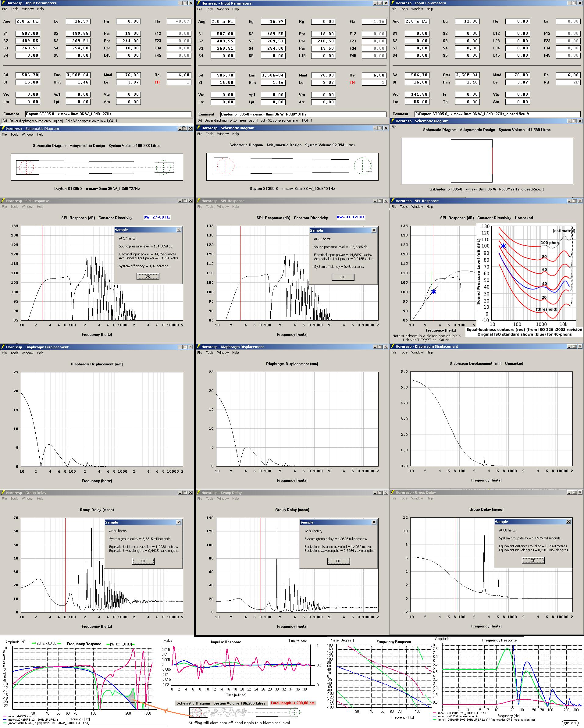Open Help menu in Input Parameters window containing Cir field
Viewport: 584px width, 728px height.
pyautogui.click(x=430, y=9)
